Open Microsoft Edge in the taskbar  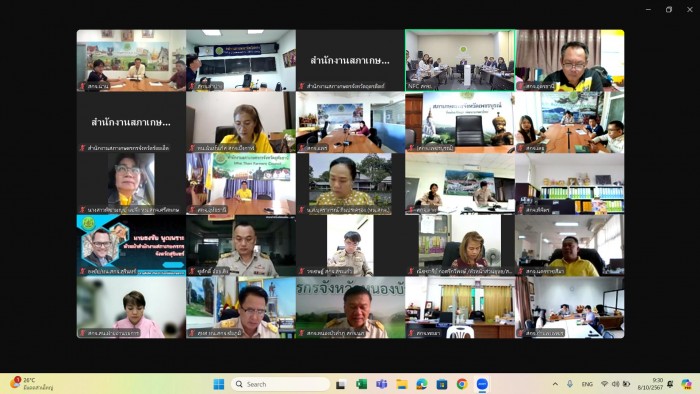pyautogui.click(x=422, y=384)
